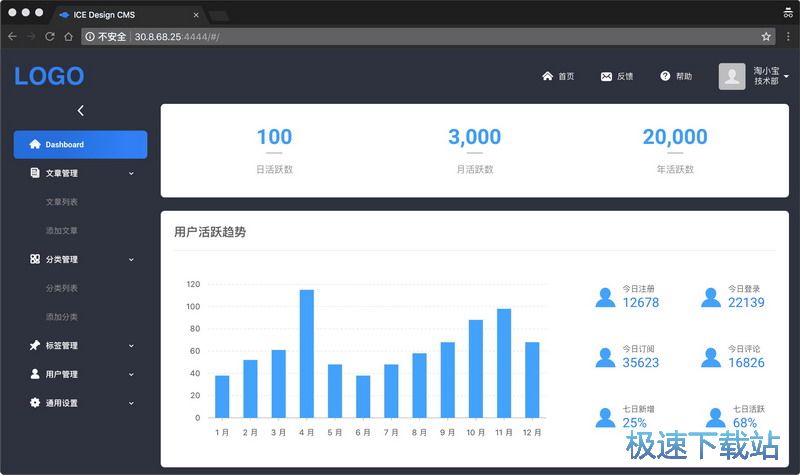Expand the 标签管理 menu arrow
Screen dimensions: 800x475
(x=131, y=346)
